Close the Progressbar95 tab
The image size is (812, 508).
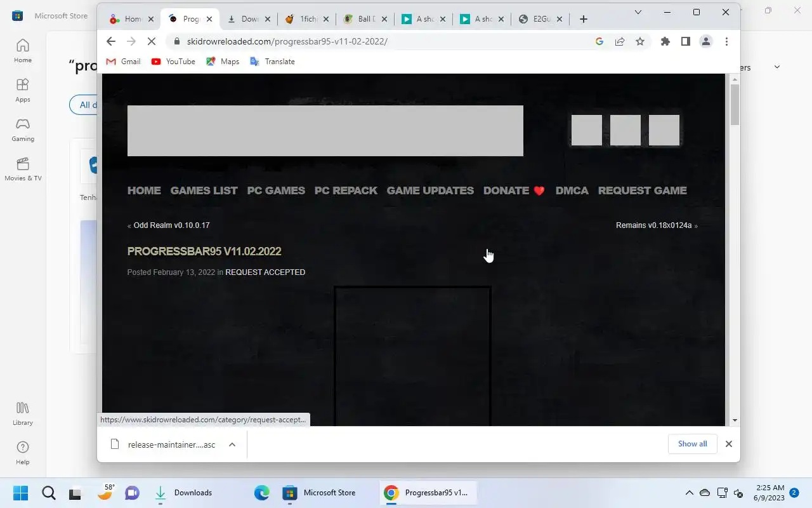click(209, 19)
